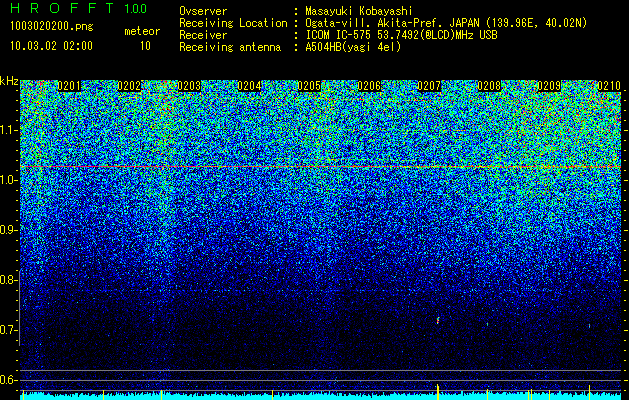Select the A504HB(yagi 4el) antenna text
The image size is (629, 400).
point(353,47)
